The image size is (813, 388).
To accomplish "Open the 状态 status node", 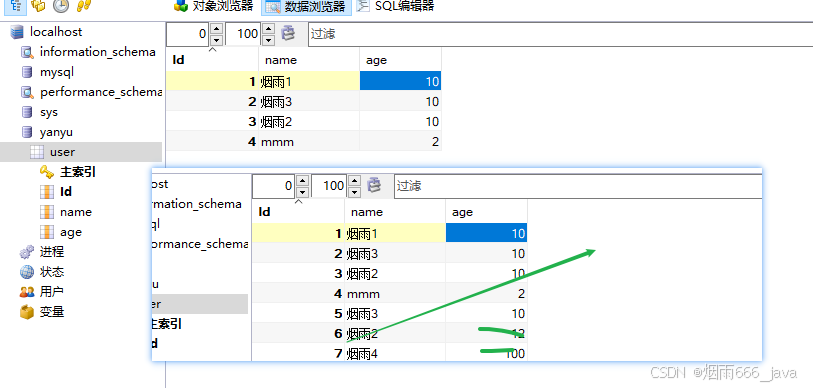I will 52,272.
